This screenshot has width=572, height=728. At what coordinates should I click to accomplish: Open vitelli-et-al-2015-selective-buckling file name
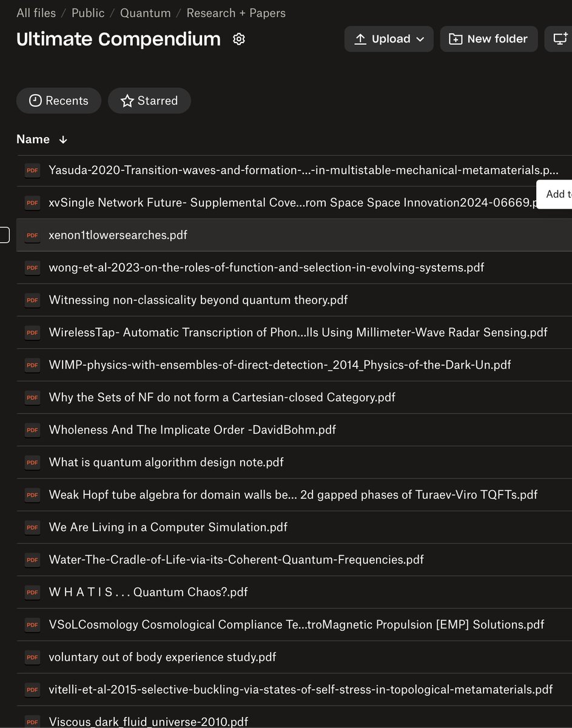click(301, 689)
